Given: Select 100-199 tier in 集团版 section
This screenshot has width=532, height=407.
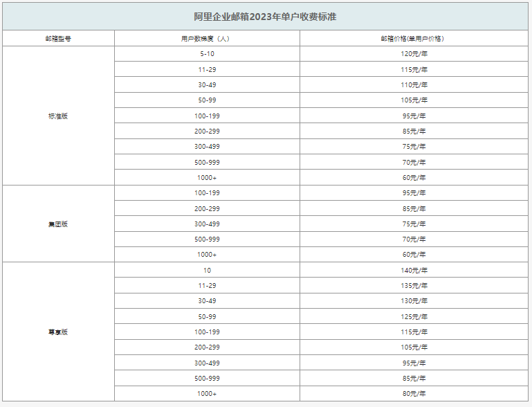Looking at the screenshot, I should click(x=207, y=193).
